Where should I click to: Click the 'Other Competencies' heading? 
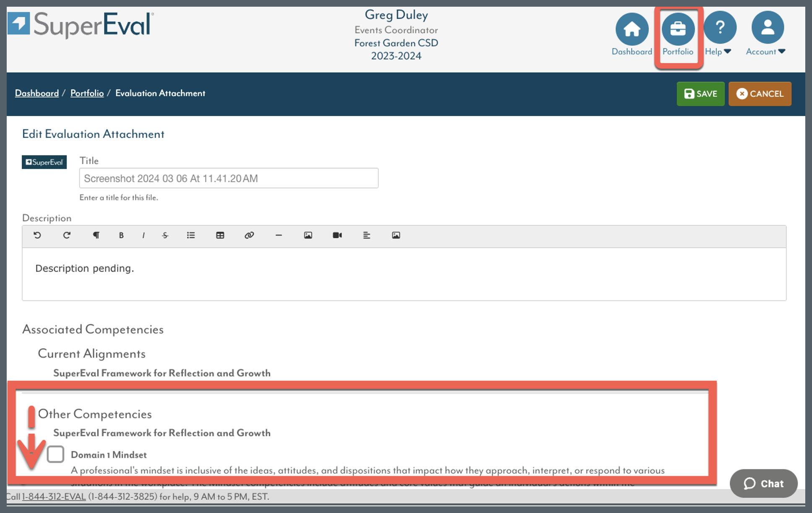(95, 414)
